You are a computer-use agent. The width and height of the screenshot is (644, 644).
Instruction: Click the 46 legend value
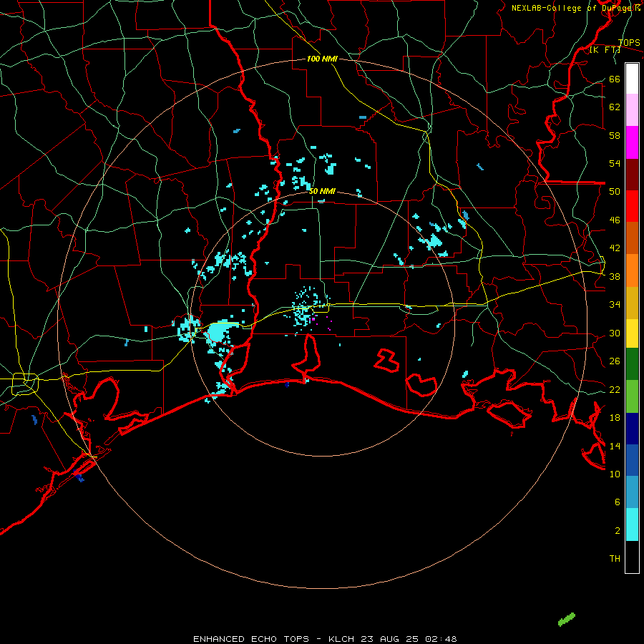[x=615, y=220]
